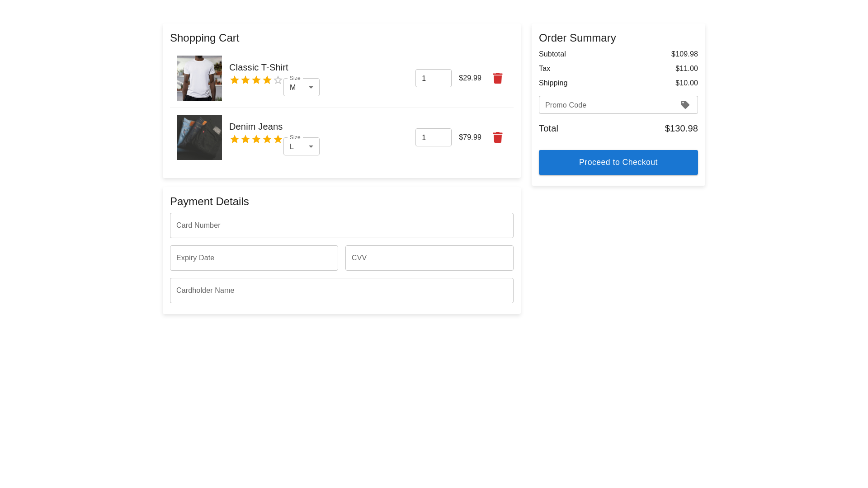The height and width of the screenshot is (488, 868).
Task: Click the empty fifth star on Classic T-Shirt
Action: pos(278,80)
